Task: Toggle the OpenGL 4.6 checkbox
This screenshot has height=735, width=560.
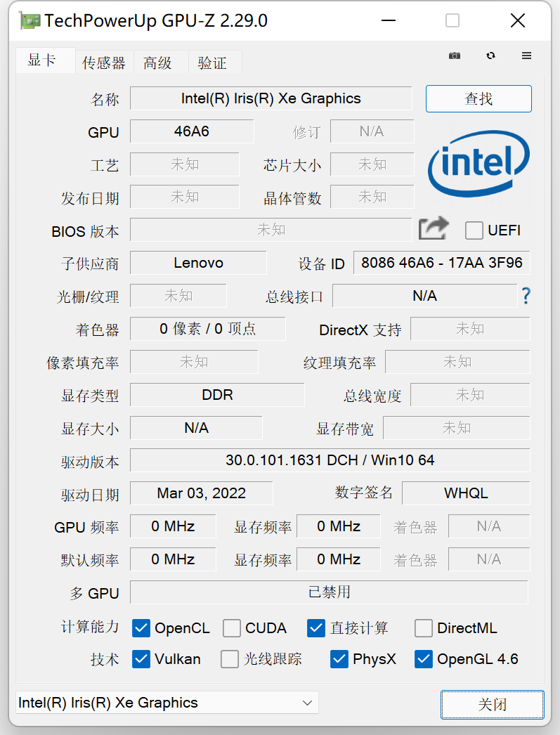Action: tap(424, 659)
